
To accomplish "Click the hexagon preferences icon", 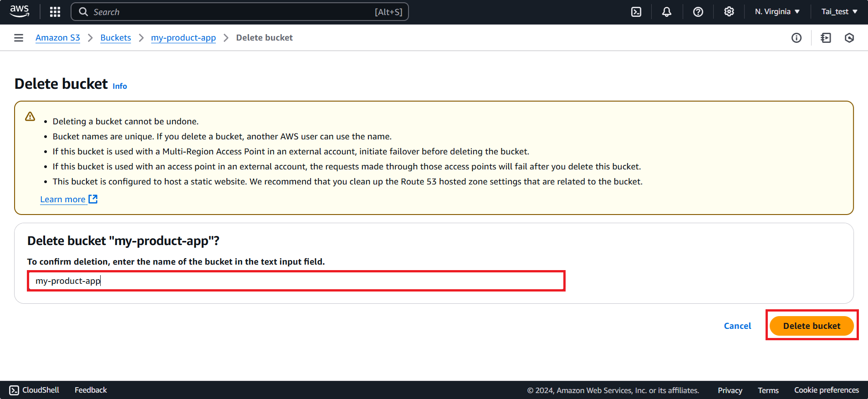I will click(849, 38).
